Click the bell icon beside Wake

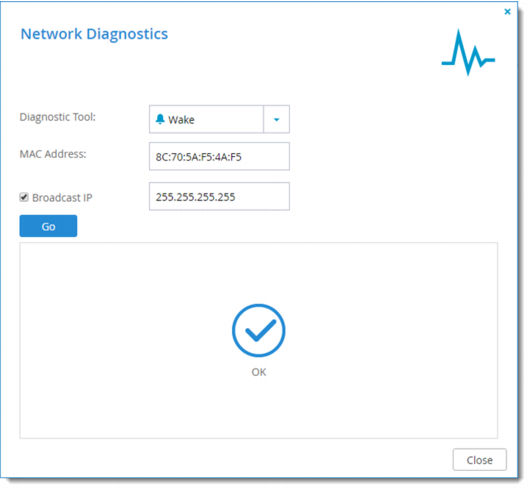(x=160, y=119)
